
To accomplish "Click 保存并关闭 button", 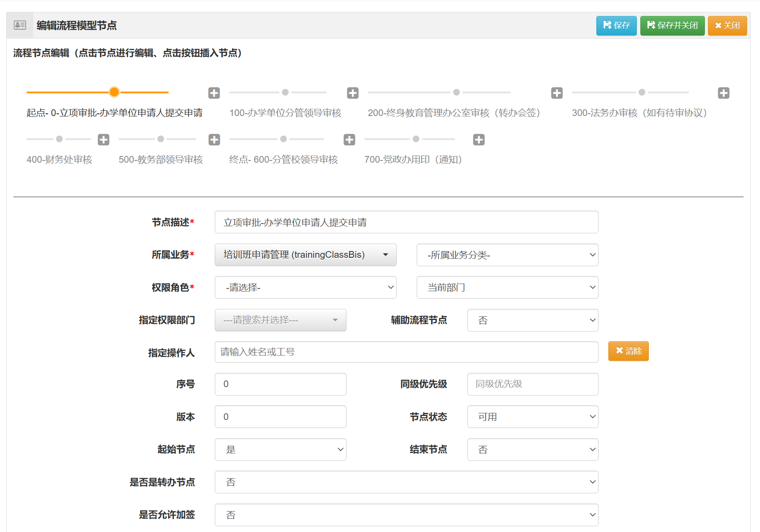I will tap(672, 25).
